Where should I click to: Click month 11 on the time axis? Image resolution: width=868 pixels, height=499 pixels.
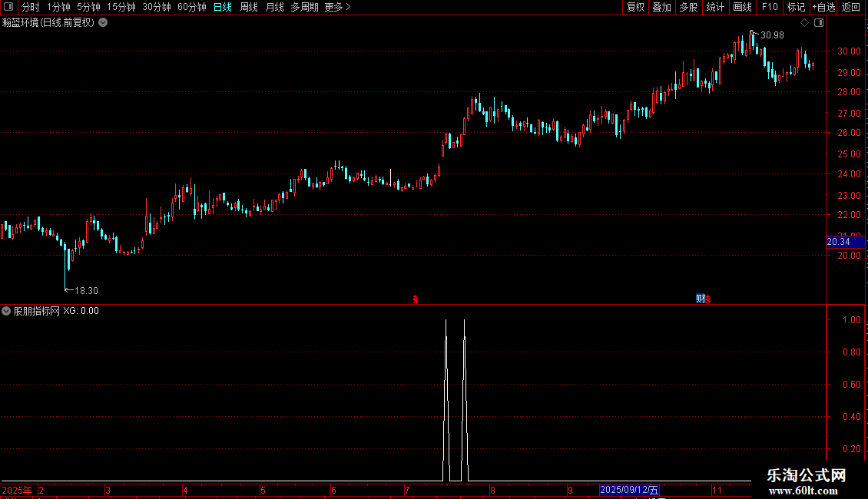tap(717, 490)
